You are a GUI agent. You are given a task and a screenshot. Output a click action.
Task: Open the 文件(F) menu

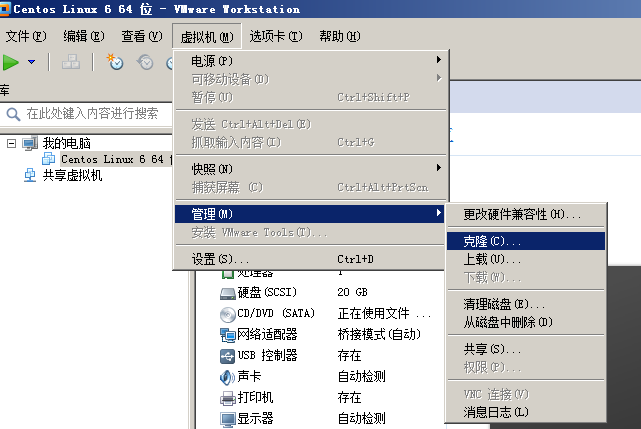pos(26,36)
